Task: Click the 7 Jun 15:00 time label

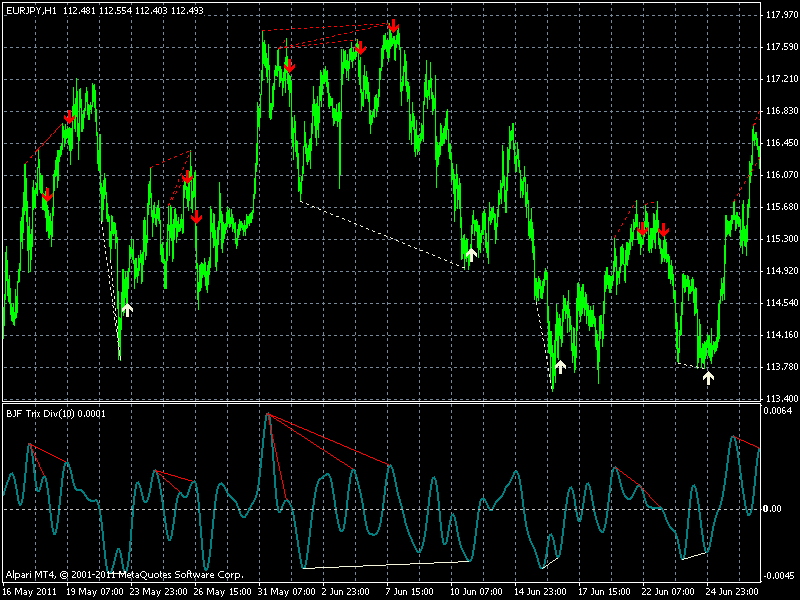Action: 409,592
